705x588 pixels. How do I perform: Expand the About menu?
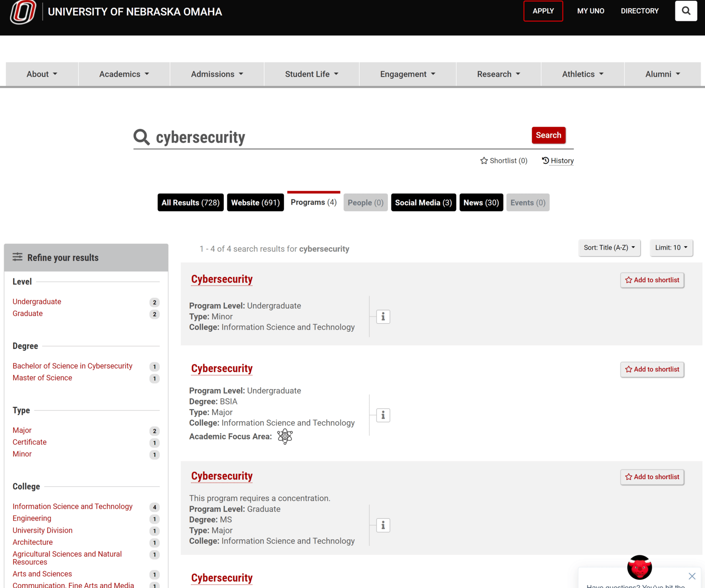click(42, 74)
